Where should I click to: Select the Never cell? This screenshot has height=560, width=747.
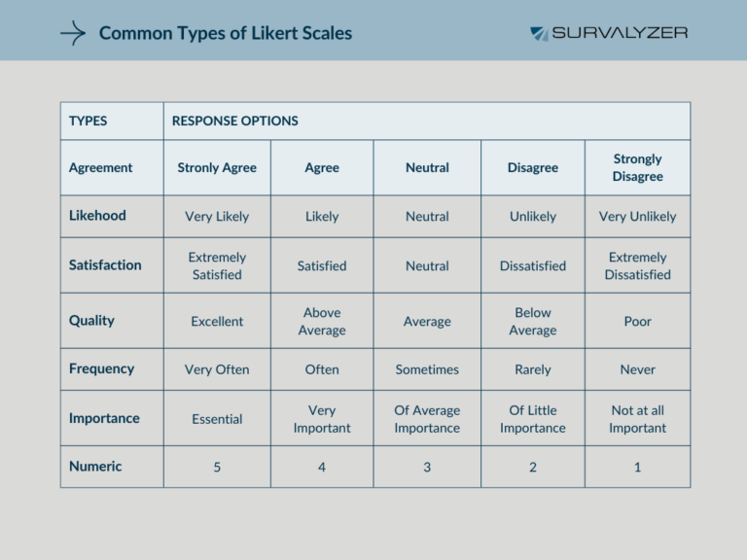pos(637,369)
